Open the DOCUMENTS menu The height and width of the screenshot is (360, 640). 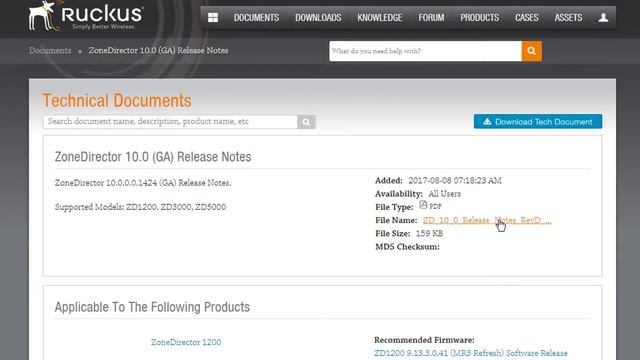coord(256,18)
